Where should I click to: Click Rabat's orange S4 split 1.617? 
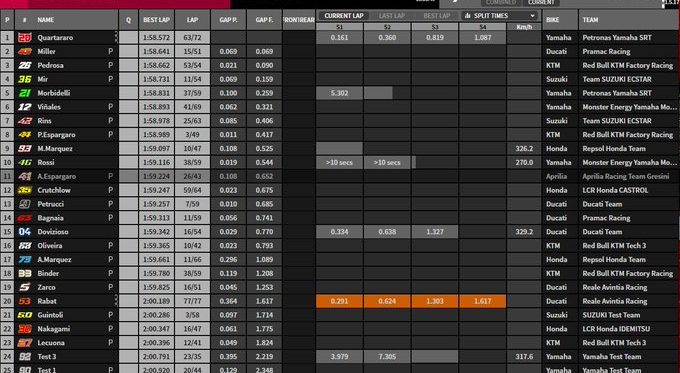tap(483, 301)
